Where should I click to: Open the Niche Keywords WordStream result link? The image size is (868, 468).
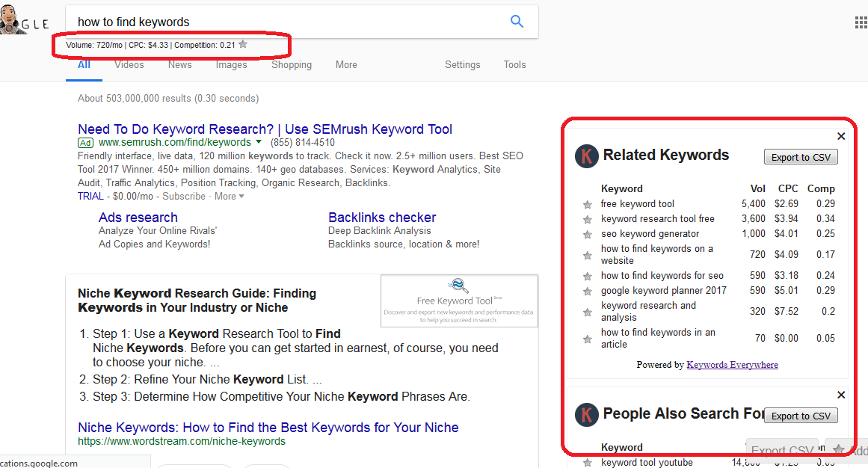click(x=268, y=428)
